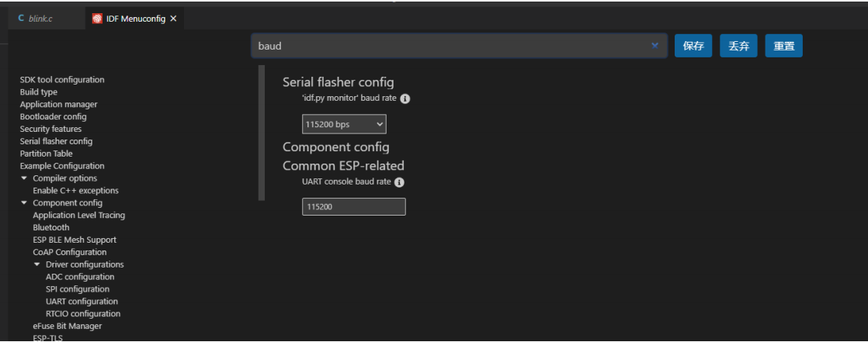The height and width of the screenshot is (342, 868).
Task: Open Application Level Tracing entry
Action: tap(79, 215)
